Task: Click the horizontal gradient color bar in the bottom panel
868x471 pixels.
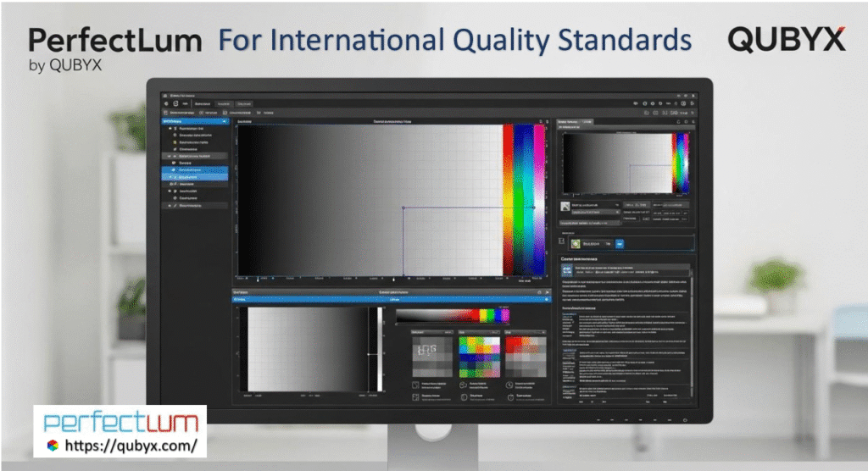Action: 447,315
